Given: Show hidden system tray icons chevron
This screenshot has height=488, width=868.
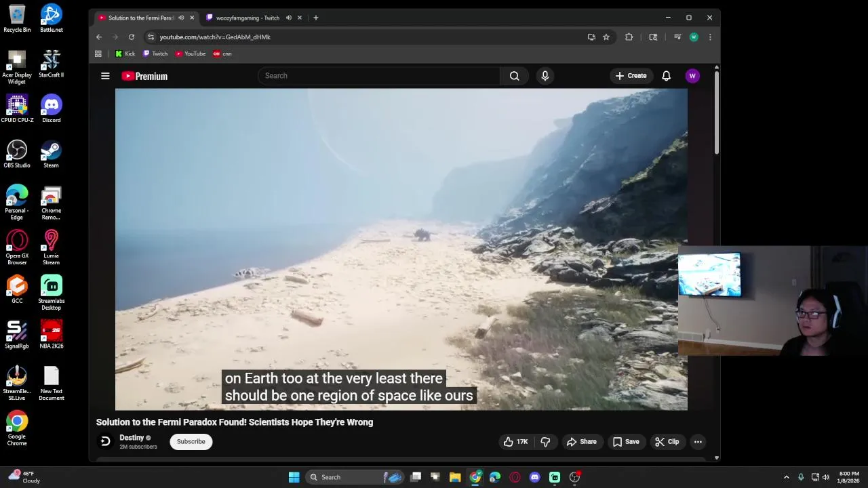Looking at the screenshot, I should (786, 477).
